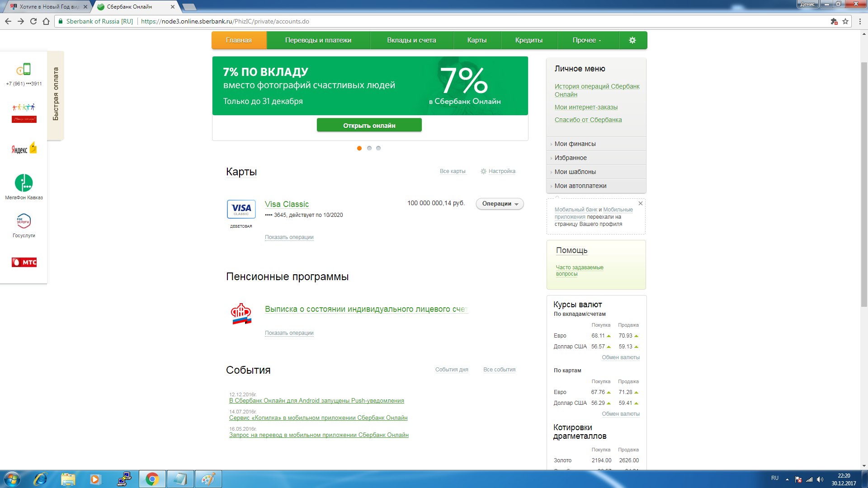The height and width of the screenshot is (488, 868).
Task: Expand the Прочее dropdown menu
Action: pyautogui.click(x=587, y=40)
